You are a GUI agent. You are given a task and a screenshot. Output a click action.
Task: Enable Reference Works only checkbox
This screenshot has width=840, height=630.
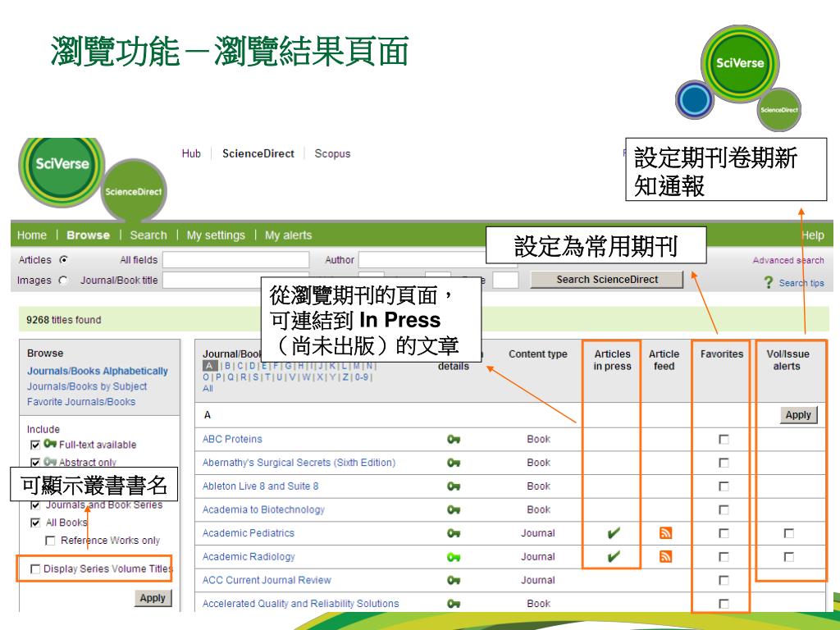[x=50, y=541]
